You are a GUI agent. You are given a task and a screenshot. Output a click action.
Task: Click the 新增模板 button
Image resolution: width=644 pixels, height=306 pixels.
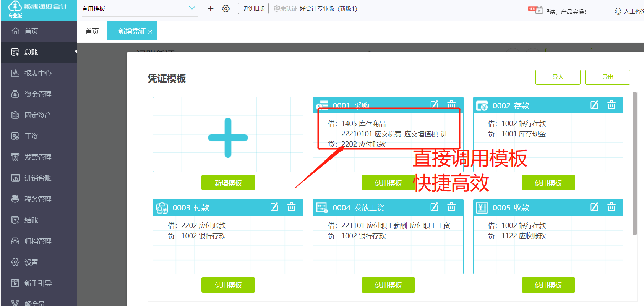(x=228, y=183)
